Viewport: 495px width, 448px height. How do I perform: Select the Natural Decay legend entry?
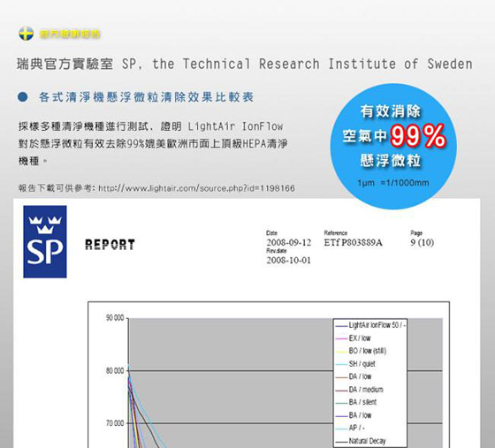click(x=361, y=441)
